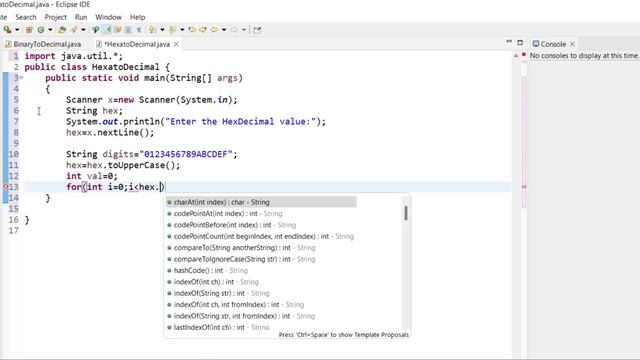Click the Open Type toolbar icon
The height and width of the screenshot is (360, 640).
point(62,30)
